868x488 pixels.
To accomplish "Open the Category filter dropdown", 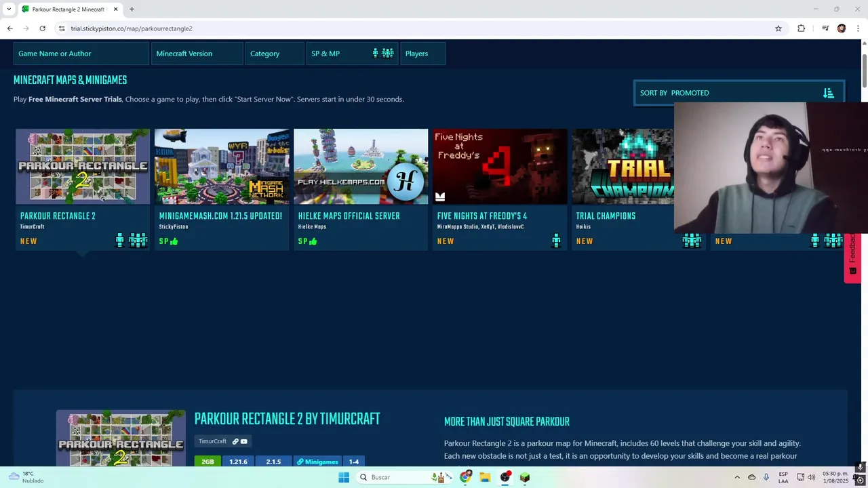I will pyautogui.click(x=275, y=54).
